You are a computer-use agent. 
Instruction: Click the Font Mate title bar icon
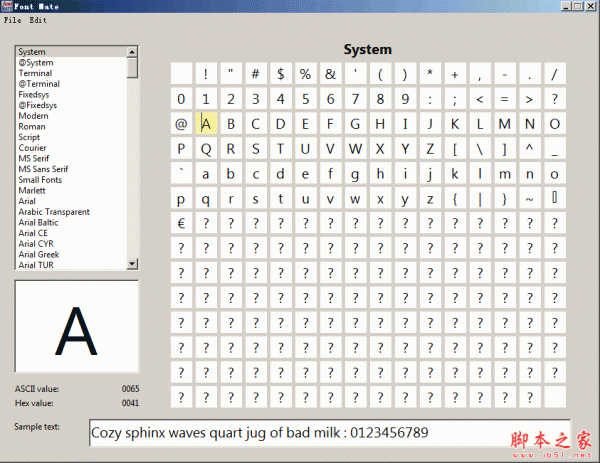(7, 6)
